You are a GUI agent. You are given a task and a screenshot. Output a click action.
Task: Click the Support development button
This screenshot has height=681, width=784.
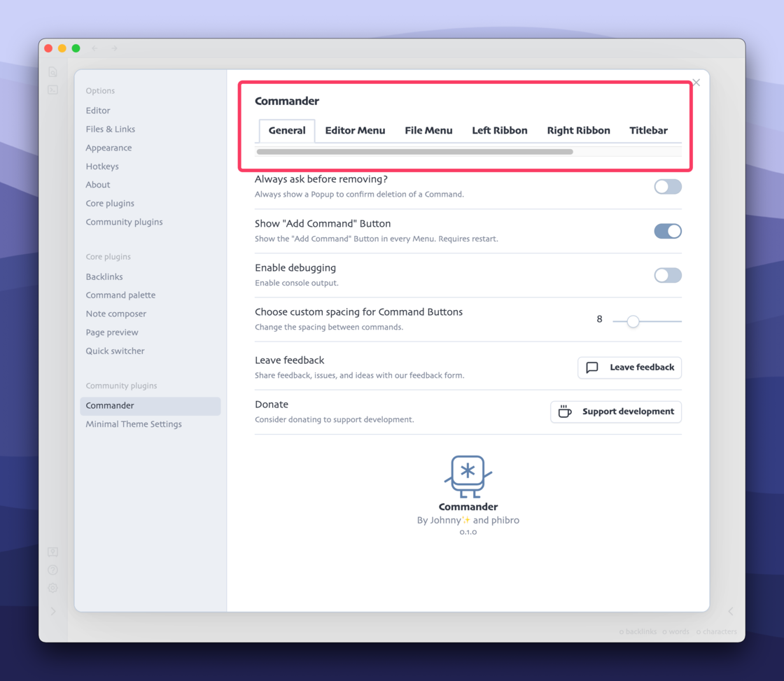click(616, 412)
